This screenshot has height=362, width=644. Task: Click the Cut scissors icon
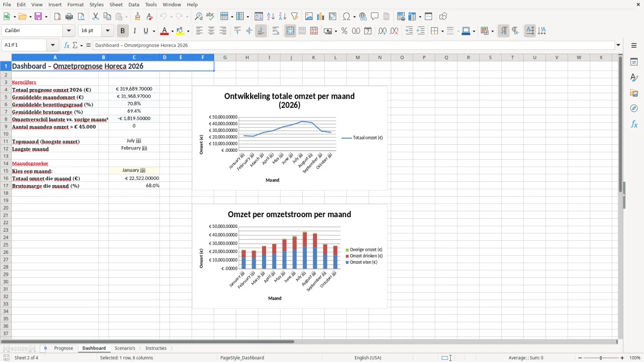96,17
